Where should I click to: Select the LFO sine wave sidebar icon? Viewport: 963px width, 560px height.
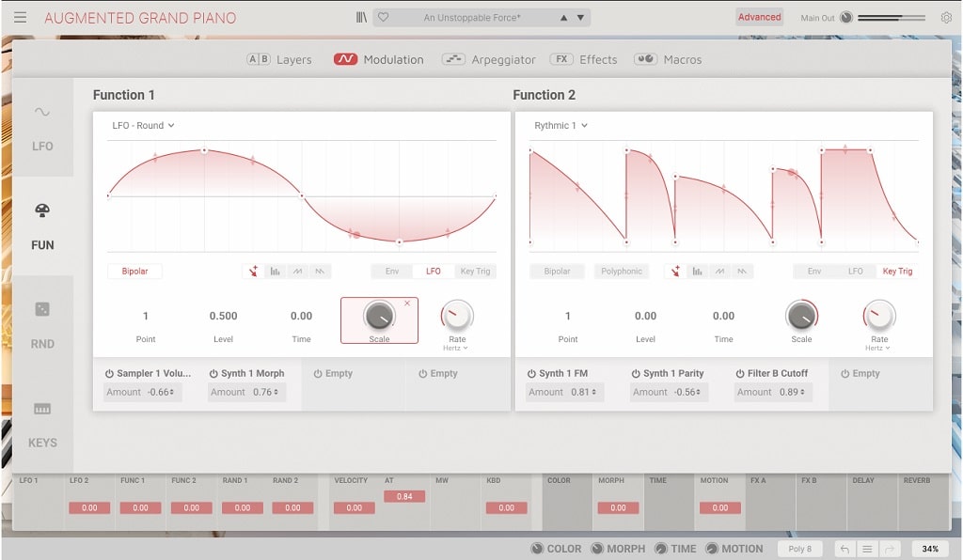(x=42, y=112)
